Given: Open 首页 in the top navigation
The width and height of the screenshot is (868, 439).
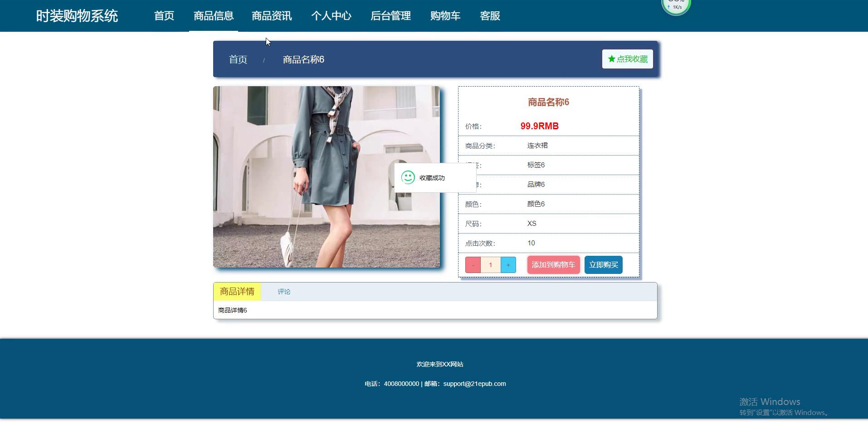Looking at the screenshot, I should click(x=164, y=16).
